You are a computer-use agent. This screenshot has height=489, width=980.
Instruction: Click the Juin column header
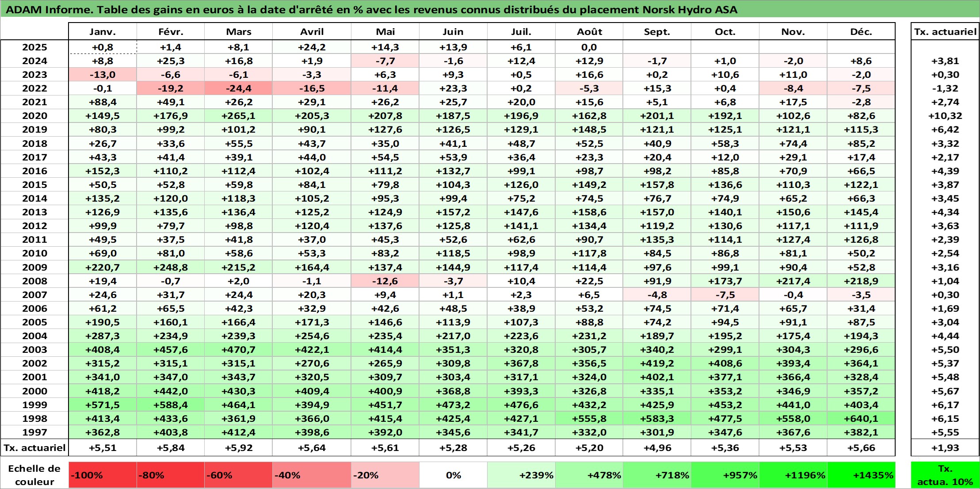click(453, 31)
